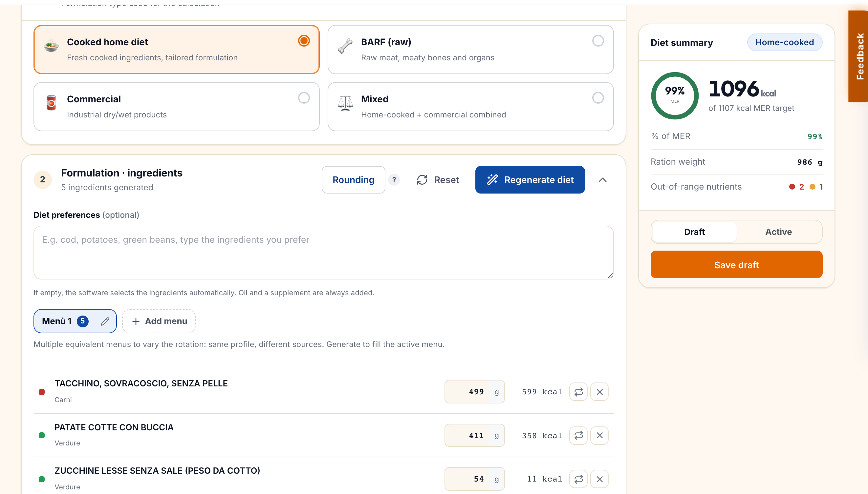
Task: Click Regenerate diet button
Action: 530,180
